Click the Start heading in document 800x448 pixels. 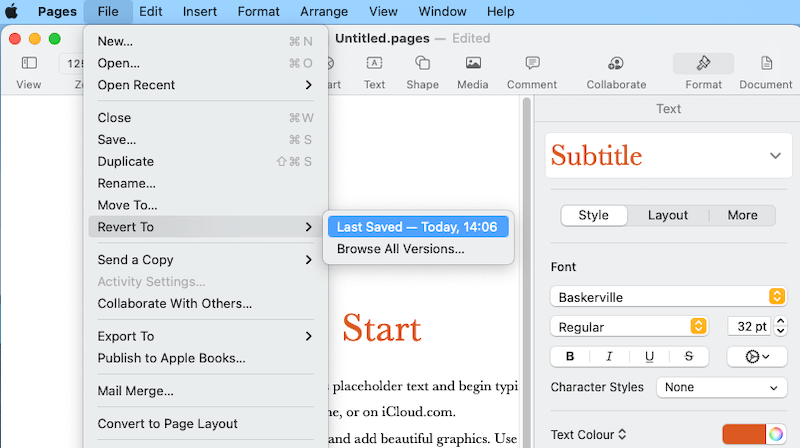pyautogui.click(x=382, y=328)
